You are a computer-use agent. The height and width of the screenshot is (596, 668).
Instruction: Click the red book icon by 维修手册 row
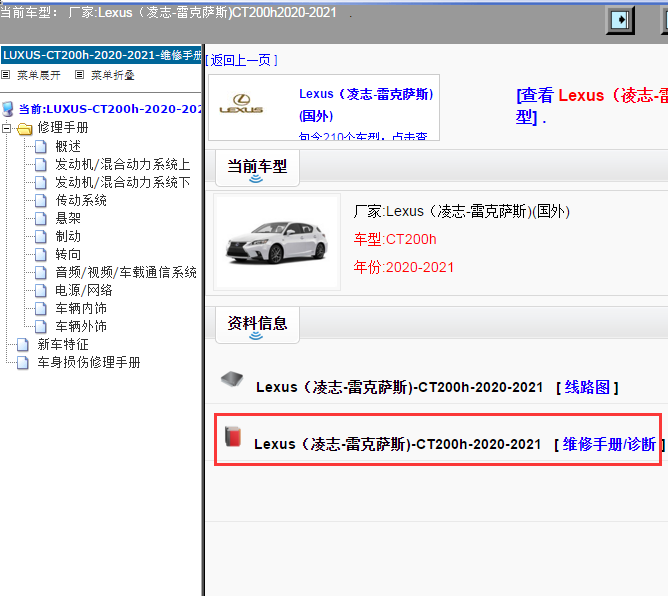(233, 436)
